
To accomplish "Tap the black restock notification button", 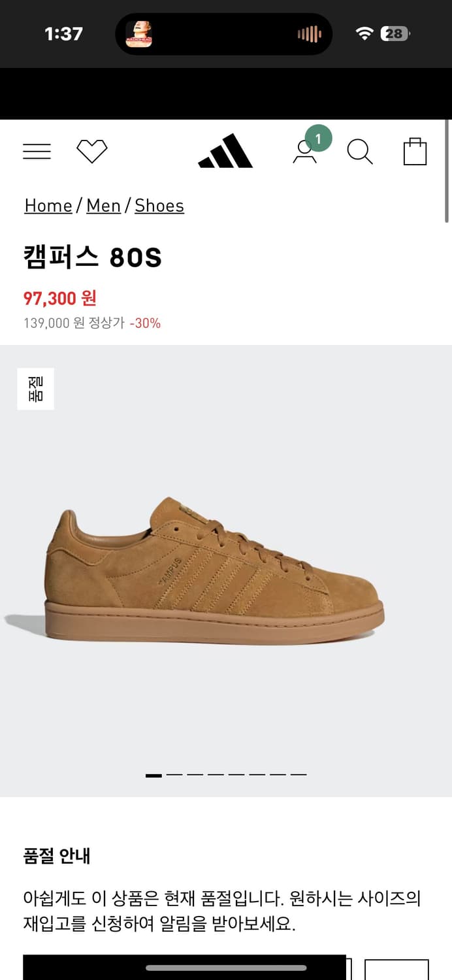I will (x=184, y=968).
